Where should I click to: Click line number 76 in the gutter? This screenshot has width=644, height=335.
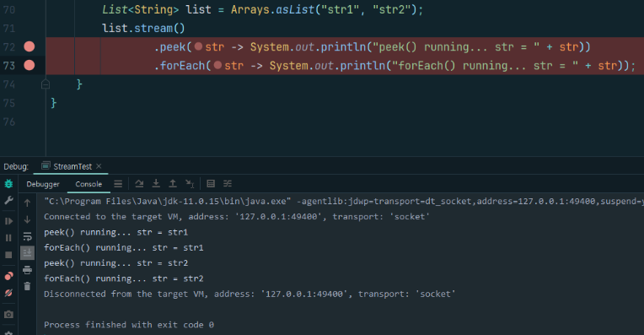(x=9, y=122)
